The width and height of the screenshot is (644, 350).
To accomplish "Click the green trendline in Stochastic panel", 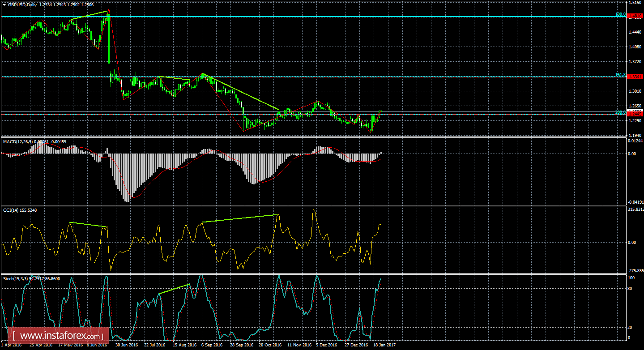I will tap(175, 290).
